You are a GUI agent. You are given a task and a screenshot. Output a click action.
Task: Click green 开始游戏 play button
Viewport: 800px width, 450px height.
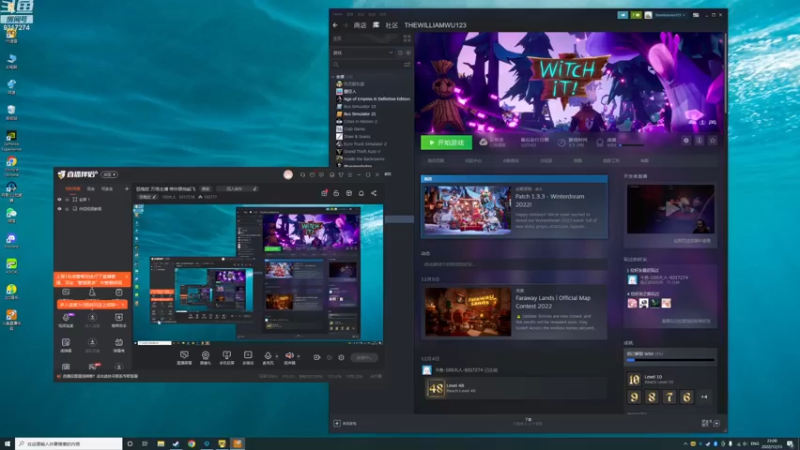(x=446, y=142)
